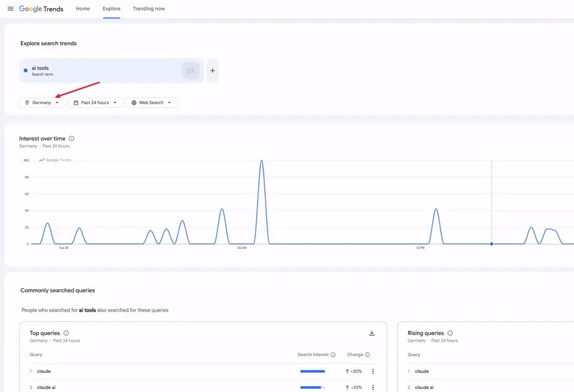This screenshot has height=392, width=574.
Task: Click the 'Explore search trends' heading
Action: click(48, 43)
